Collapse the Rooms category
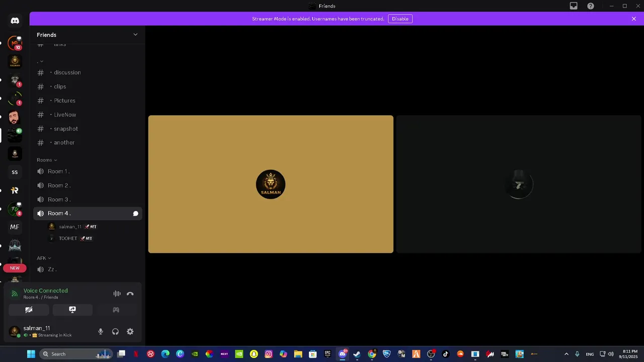 pyautogui.click(x=47, y=160)
